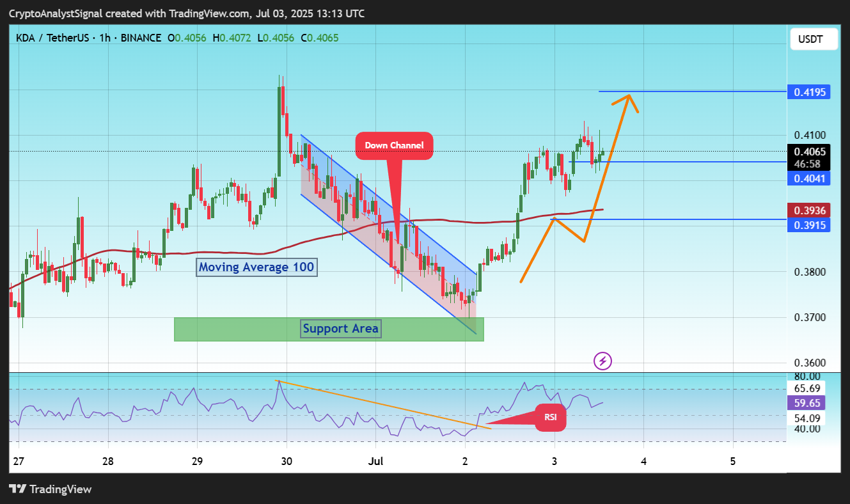Viewport: 850px width, 504px height.
Task: Click the Jul label on time axis
Action: click(375, 461)
